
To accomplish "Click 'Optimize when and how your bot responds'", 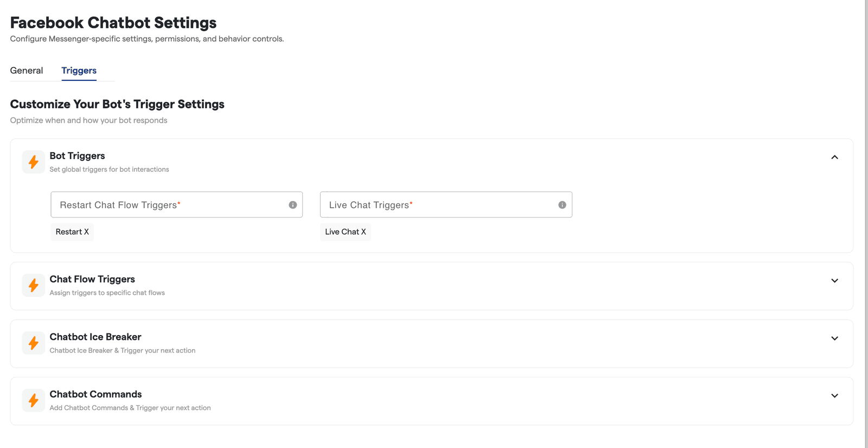I will coord(88,121).
